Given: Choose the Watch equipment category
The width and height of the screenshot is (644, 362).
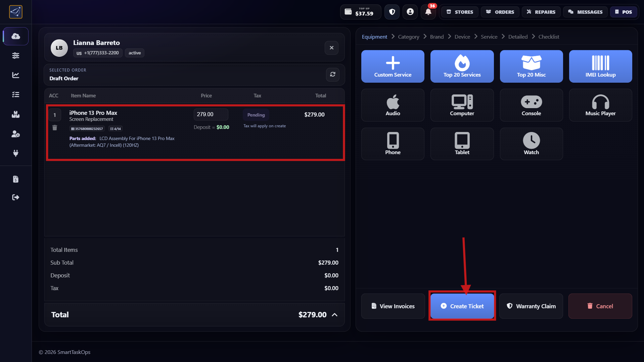Looking at the screenshot, I should point(532,144).
